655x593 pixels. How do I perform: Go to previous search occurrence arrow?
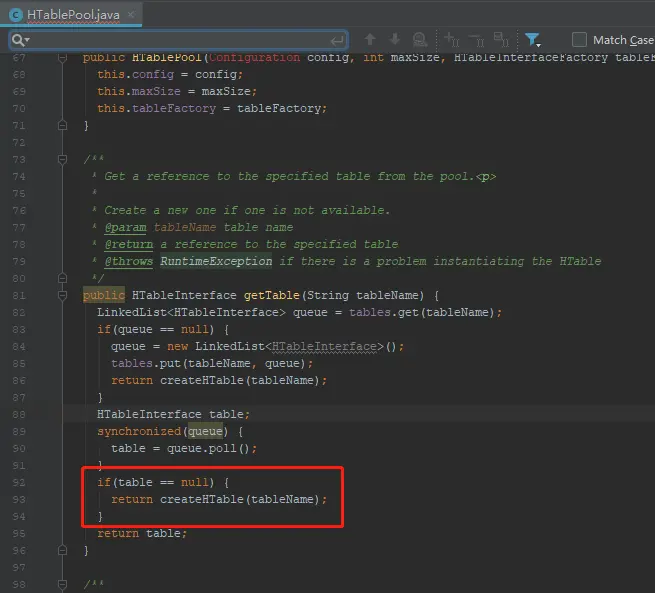[370, 40]
